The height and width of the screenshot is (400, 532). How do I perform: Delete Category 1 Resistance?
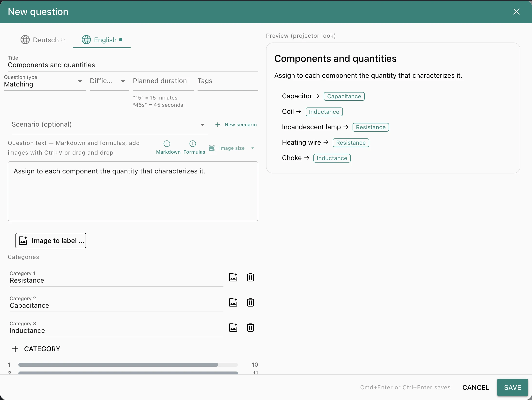pos(251,277)
